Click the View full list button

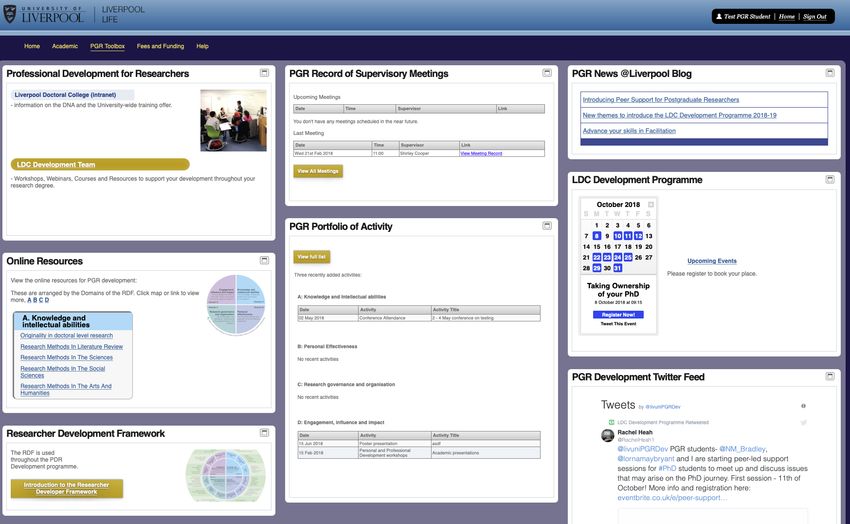(x=312, y=257)
